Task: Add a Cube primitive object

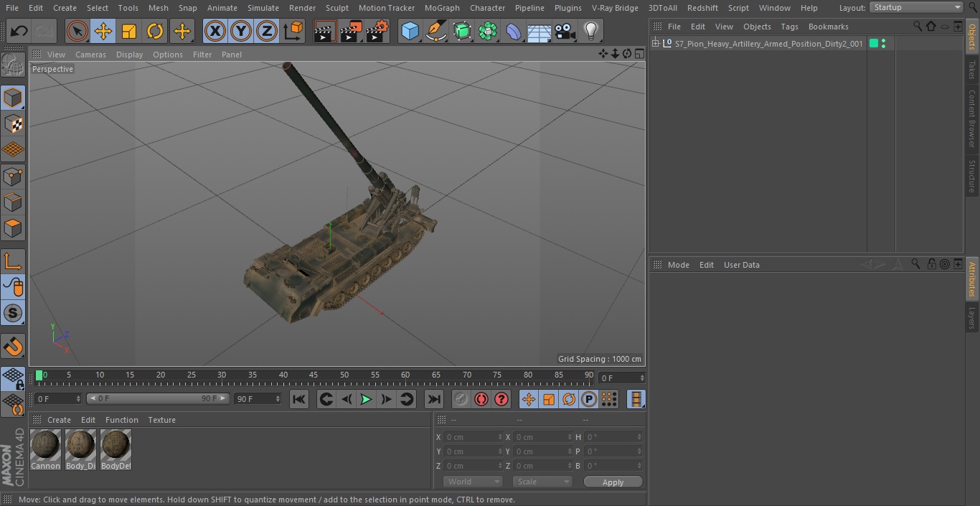Action: [x=410, y=31]
